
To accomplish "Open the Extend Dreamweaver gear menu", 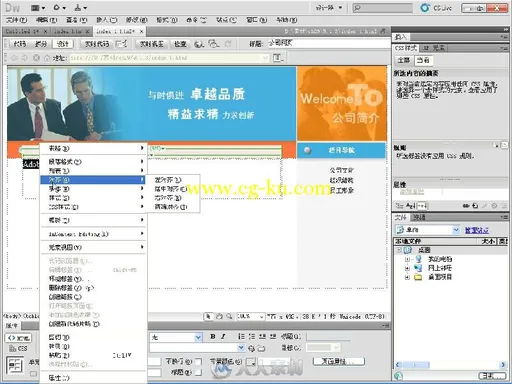I will (59, 7).
